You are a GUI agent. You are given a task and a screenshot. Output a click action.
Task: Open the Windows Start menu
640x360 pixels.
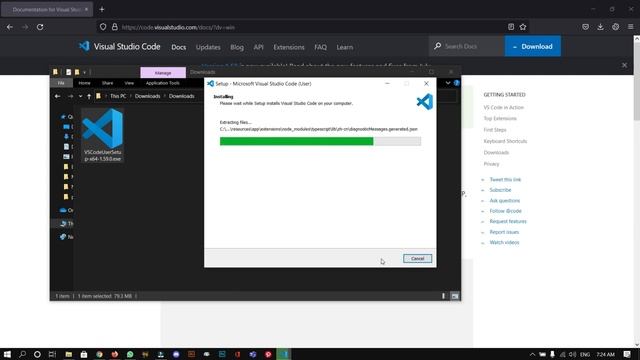pos(7,354)
